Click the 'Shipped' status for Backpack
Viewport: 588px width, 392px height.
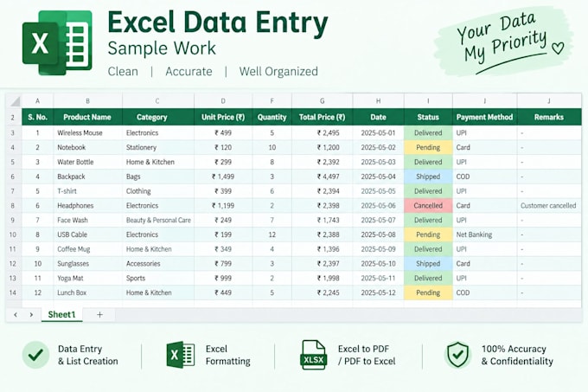tap(428, 177)
